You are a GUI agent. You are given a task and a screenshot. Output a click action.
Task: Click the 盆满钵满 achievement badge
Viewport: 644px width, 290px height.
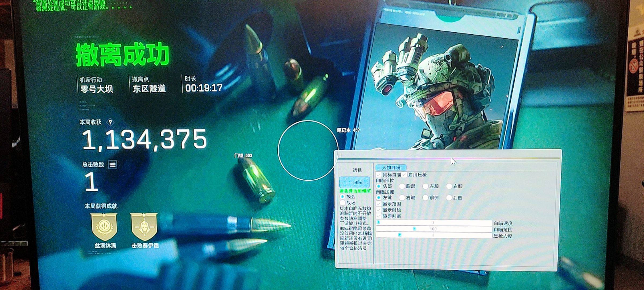point(104,227)
